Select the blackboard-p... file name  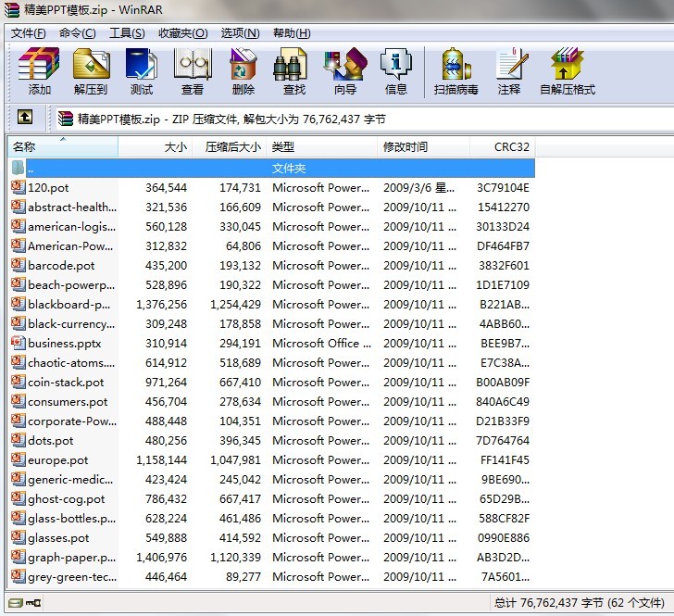(x=69, y=304)
